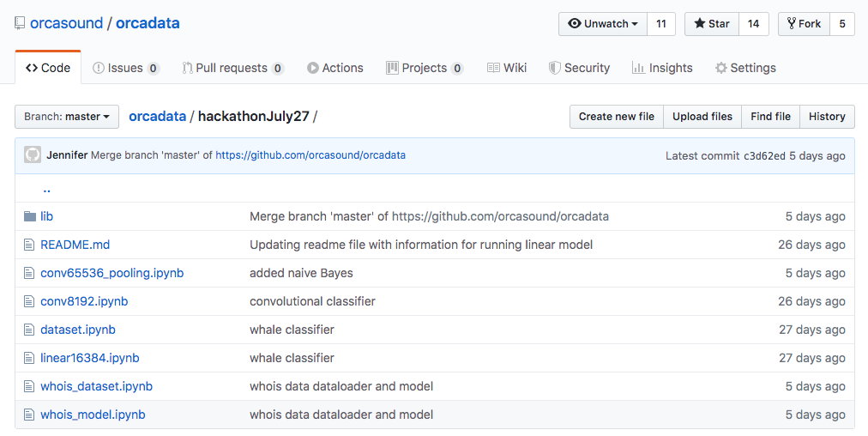Open the 'Updating readme file' commit message
The height and width of the screenshot is (436, 868).
(x=421, y=245)
